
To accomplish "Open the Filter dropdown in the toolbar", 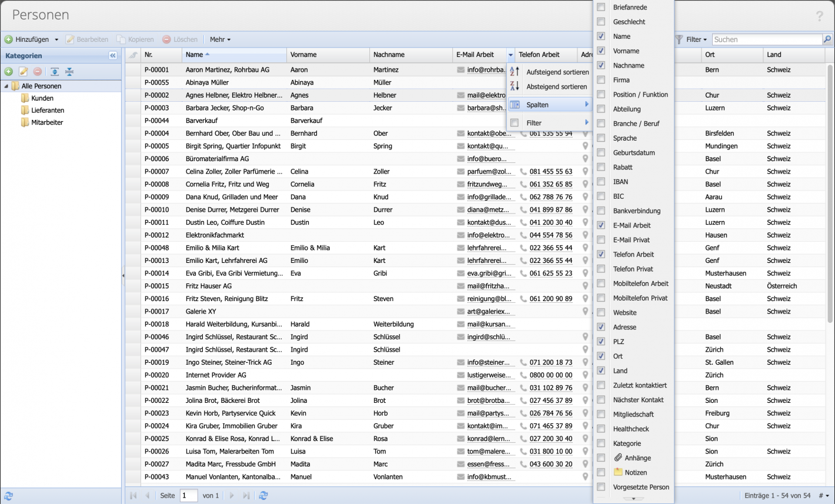I will (694, 39).
